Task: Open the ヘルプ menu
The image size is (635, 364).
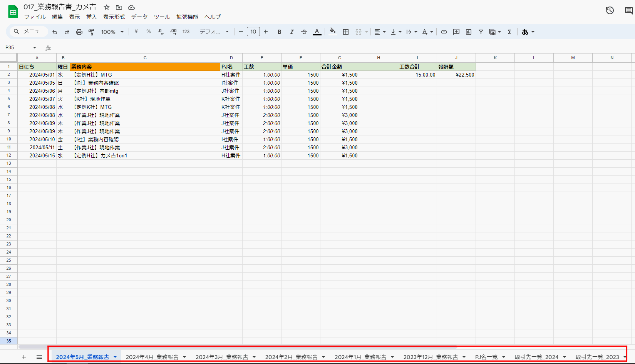Action: point(213,17)
